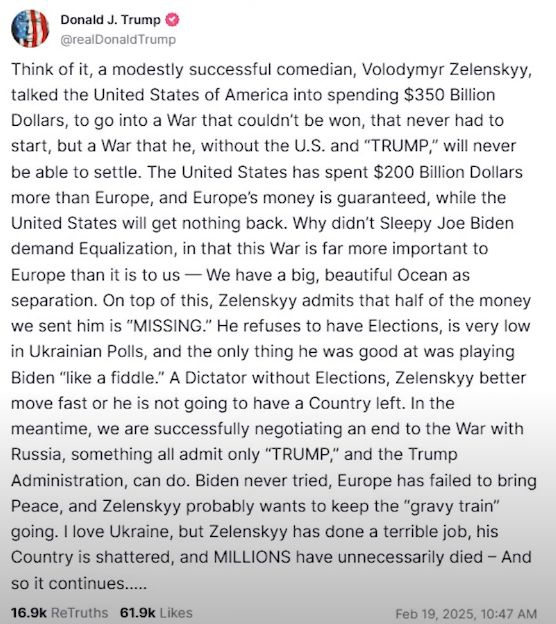556x624 pixels.
Task: Click the pink verified checkmark badge
Action: click(172, 20)
